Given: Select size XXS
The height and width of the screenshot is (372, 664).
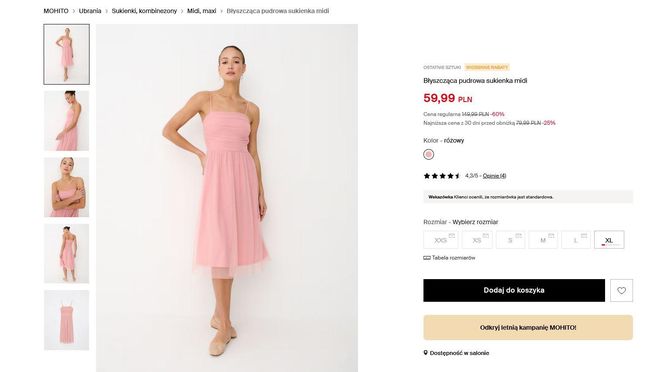Looking at the screenshot, I should [x=440, y=240].
